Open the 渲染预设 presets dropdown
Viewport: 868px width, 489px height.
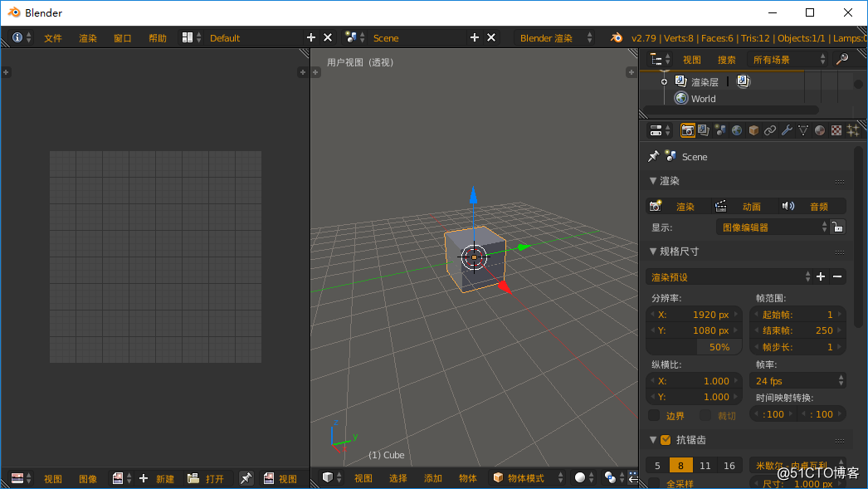[729, 277]
